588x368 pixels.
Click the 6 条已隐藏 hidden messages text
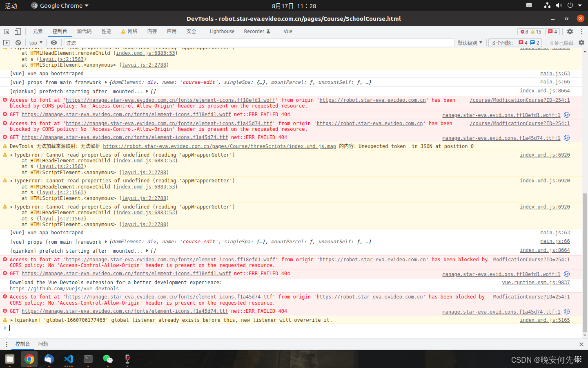pos(562,43)
